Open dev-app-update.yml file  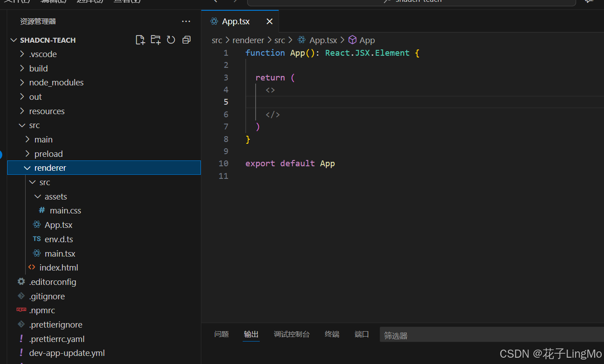67,353
